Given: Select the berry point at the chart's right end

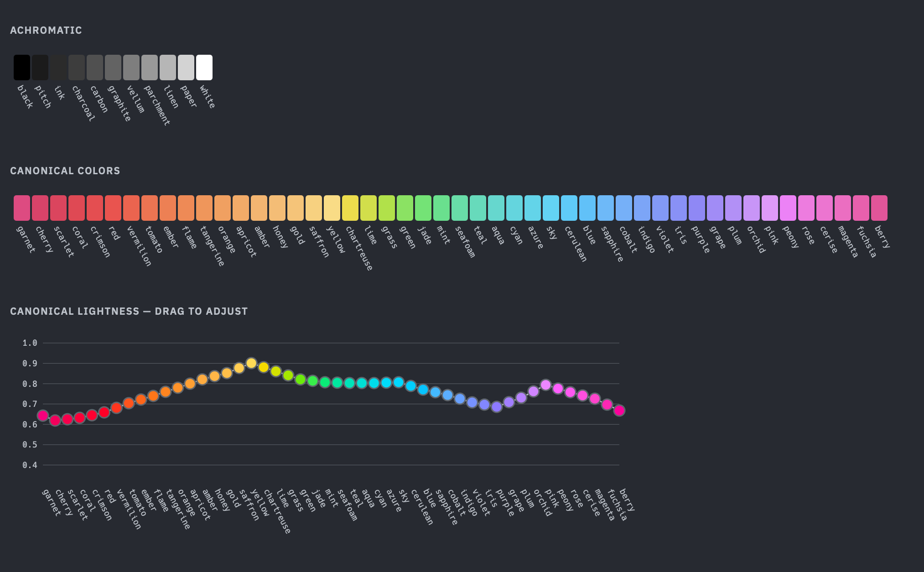Looking at the screenshot, I should (x=619, y=411).
